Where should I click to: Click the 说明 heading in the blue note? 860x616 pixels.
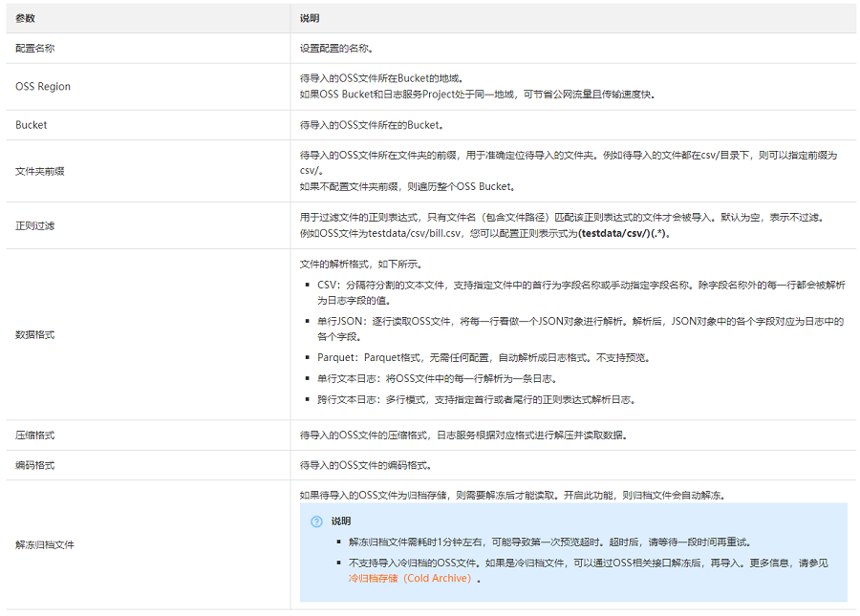340,521
